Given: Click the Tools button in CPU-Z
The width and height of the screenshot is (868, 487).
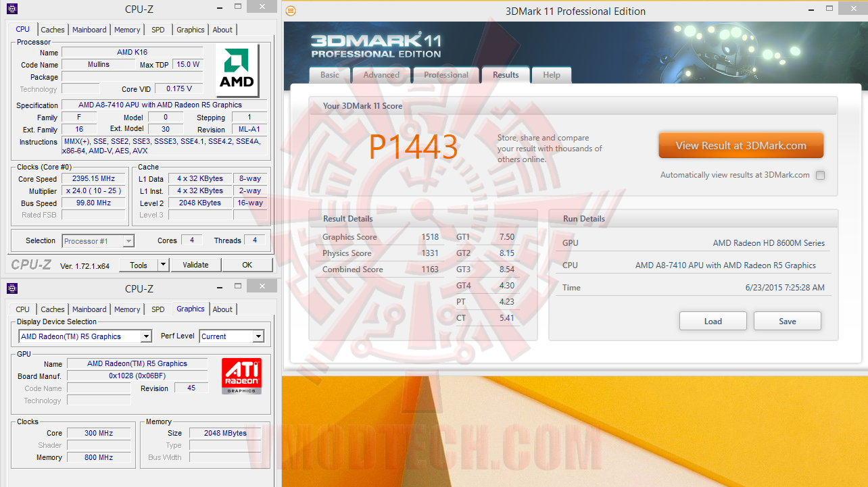Looking at the screenshot, I should click(139, 265).
